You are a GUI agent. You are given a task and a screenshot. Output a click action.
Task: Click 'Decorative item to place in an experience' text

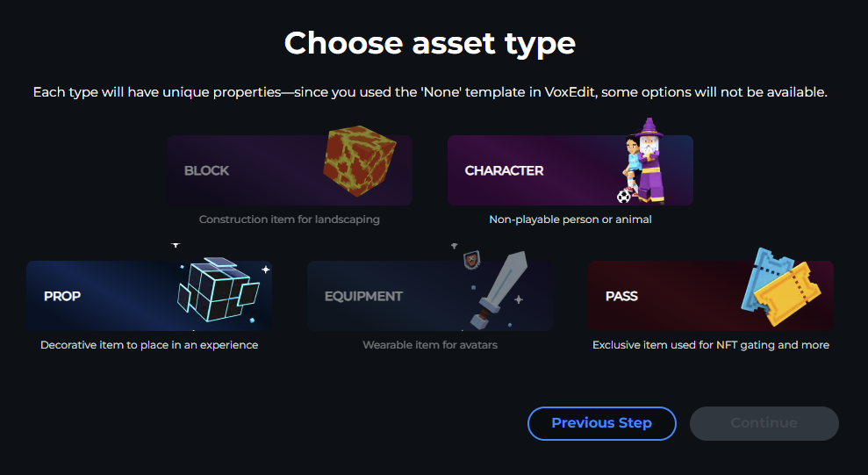tap(149, 345)
